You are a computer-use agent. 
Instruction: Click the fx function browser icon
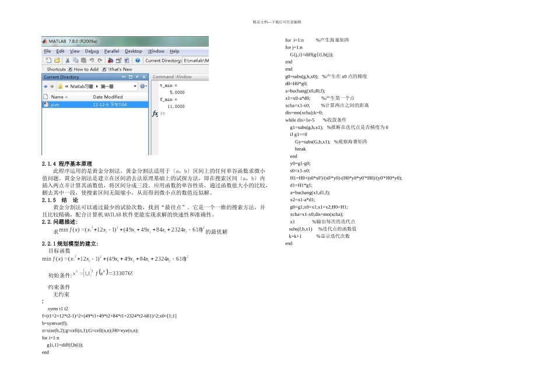pyautogui.click(x=155, y=114)
